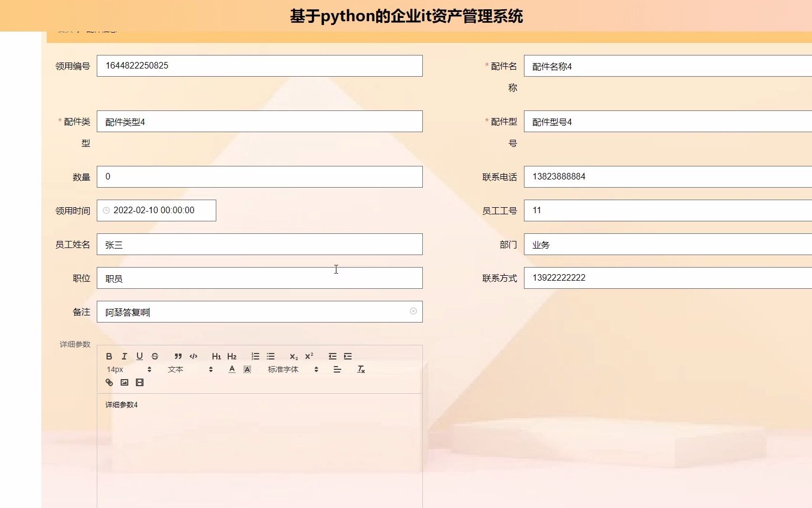The image size is (812, 508).
Task: Open the 文本 heading style dropdown
Action: pyautogui.click(x=190, y=369)
